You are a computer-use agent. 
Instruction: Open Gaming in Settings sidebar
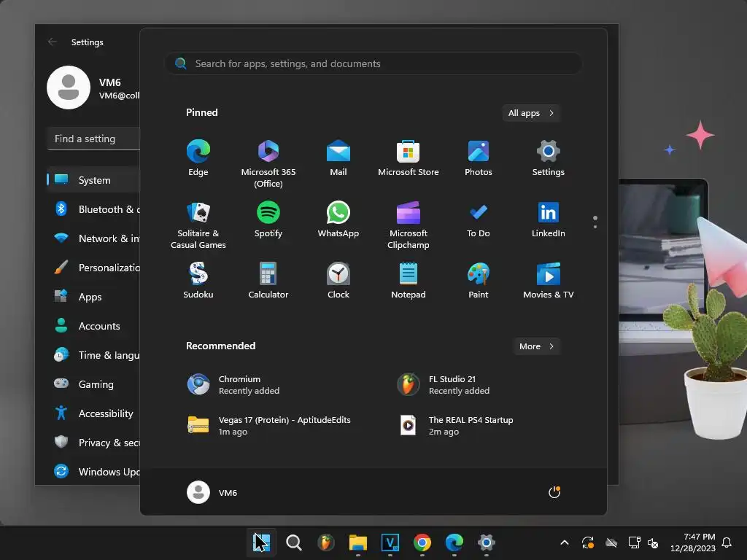tap(94, 384)
